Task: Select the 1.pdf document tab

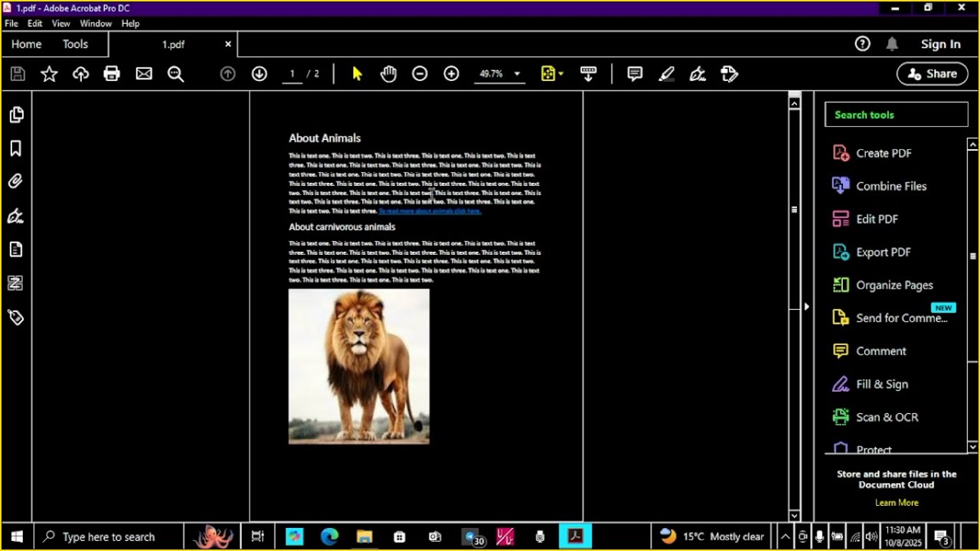Action: [173, 44]
